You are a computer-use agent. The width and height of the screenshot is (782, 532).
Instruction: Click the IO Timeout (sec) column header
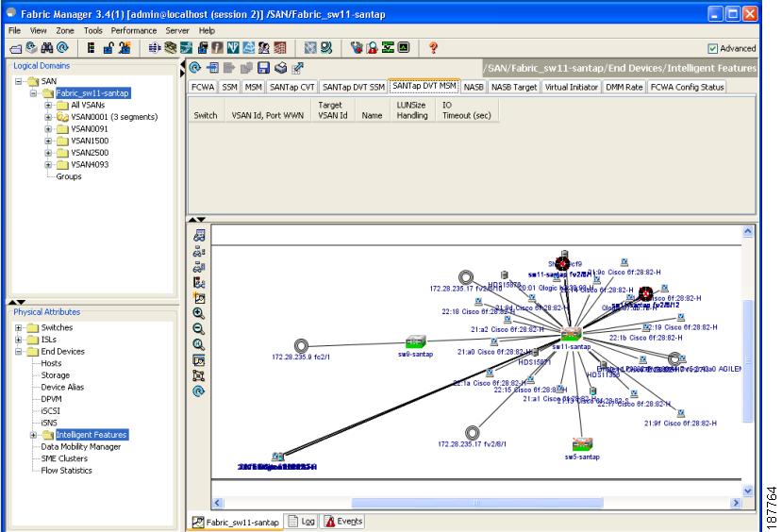(466, 109)
